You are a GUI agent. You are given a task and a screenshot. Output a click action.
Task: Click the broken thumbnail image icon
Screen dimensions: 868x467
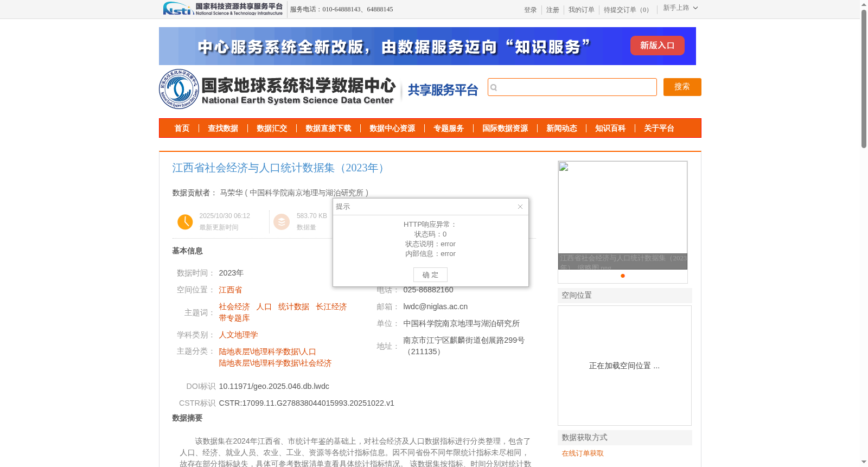point(564,167)
